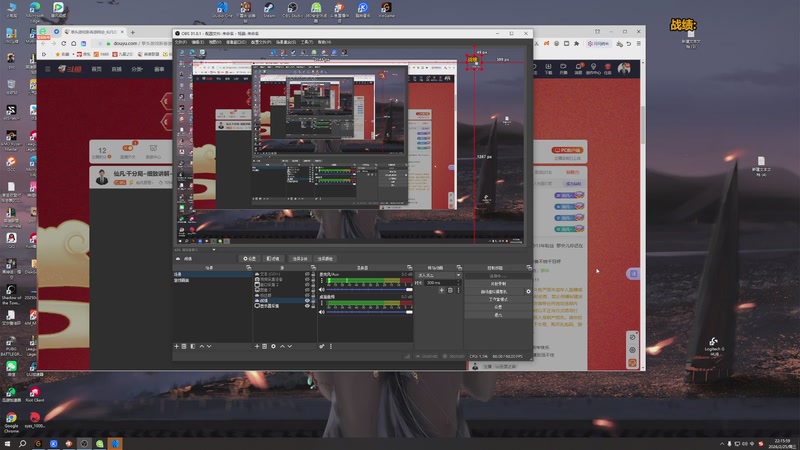
Task: Open the 工具(T) menu in OBS
Action: [307, 42]
